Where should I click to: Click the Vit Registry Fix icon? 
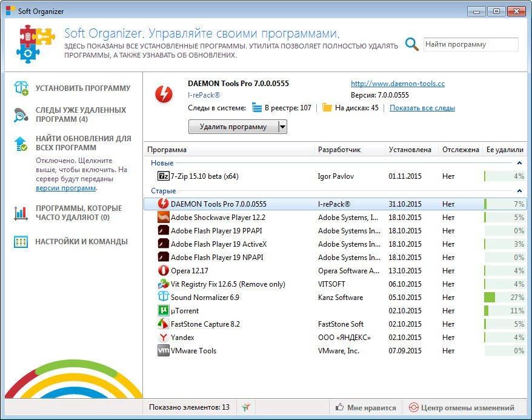[x=163, y=284]
